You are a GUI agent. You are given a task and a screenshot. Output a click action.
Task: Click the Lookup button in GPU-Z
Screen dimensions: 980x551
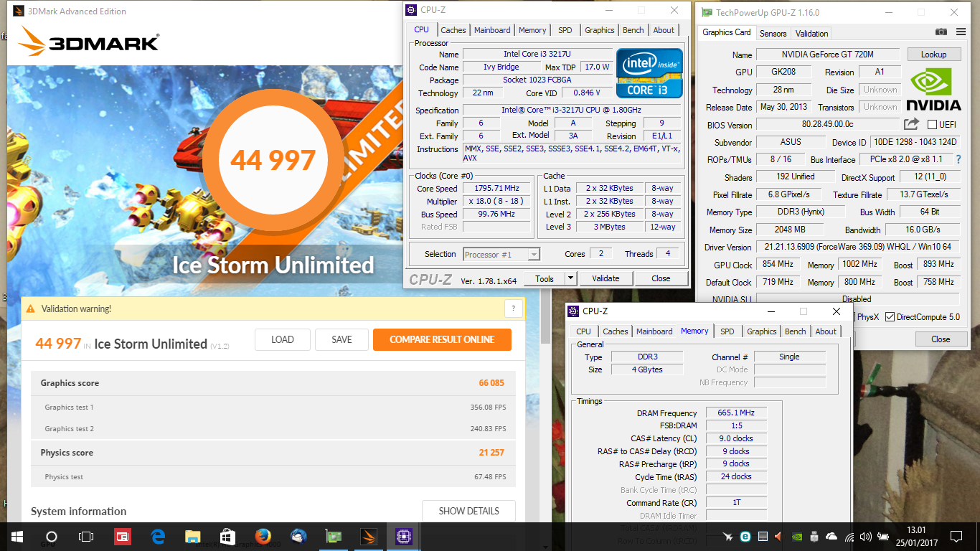coord(933,55)
